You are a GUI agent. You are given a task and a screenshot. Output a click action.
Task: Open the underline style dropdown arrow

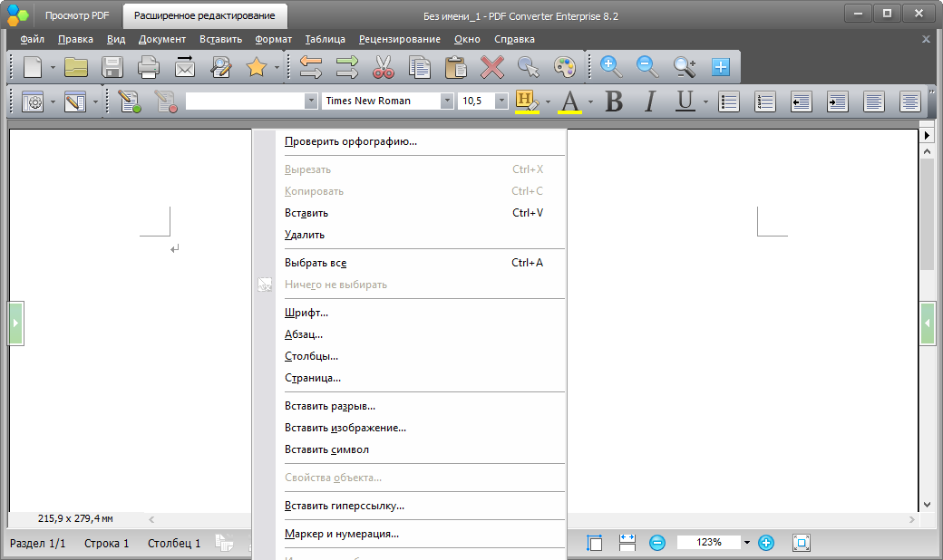[x=705, y=101]
